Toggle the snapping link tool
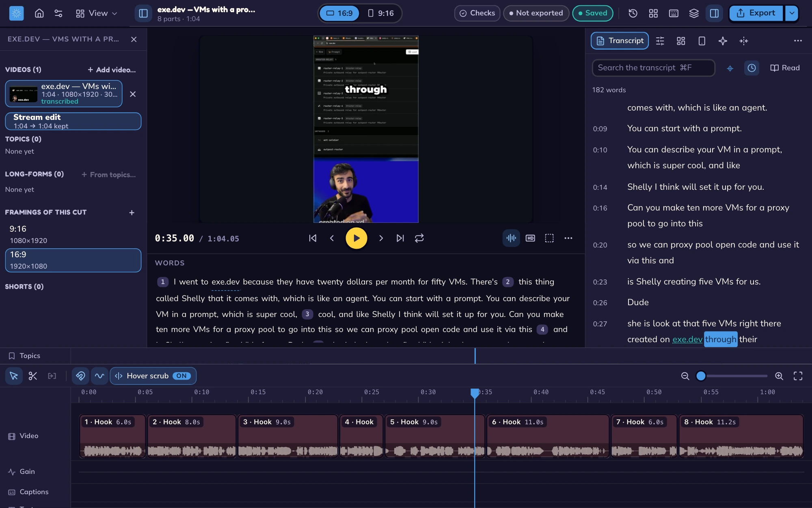Image resolution: width=812 pixels, height=508 pixels. click(x=80, y=376)
